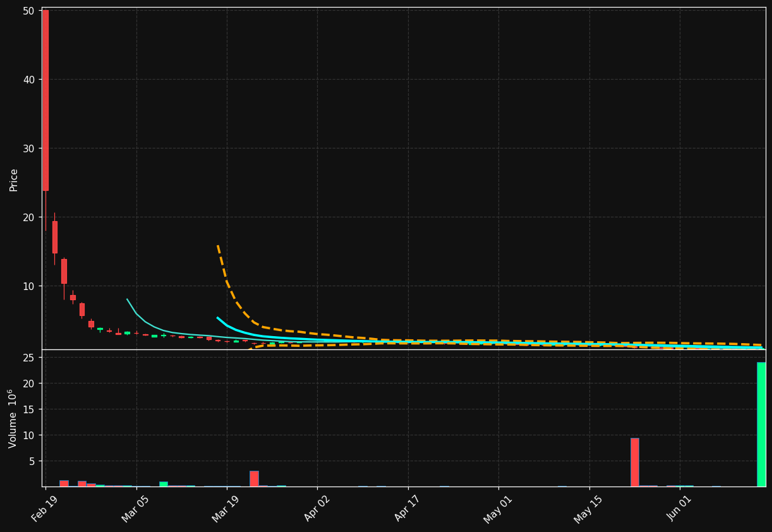Click the price axis label 30
The image size is (772, 532).
(30, 148)
